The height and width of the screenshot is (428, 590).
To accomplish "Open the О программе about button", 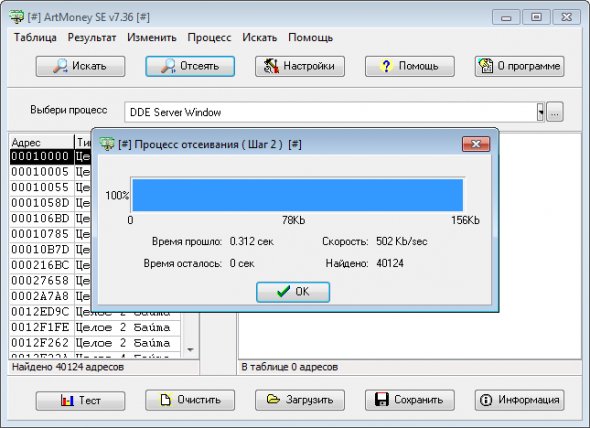I will coord(519,66).
